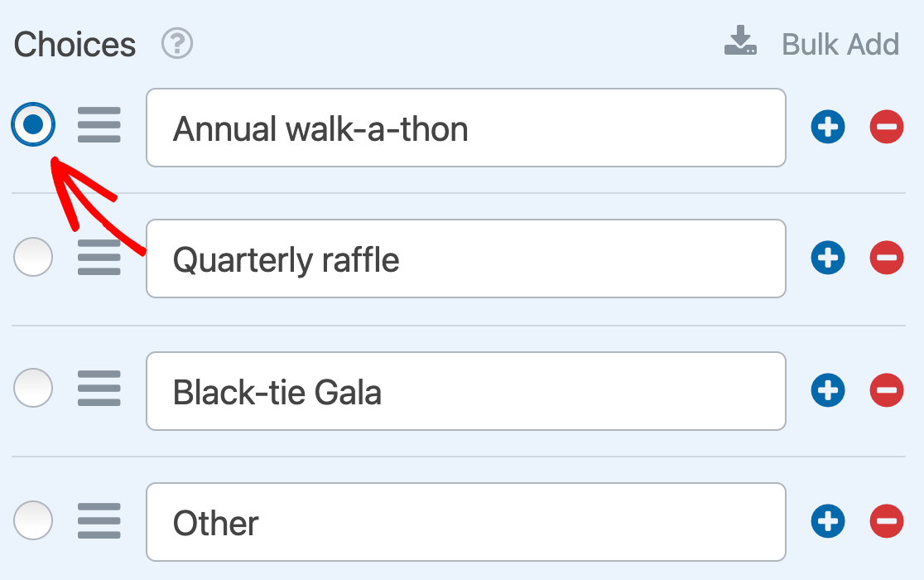Viewport: 924px width, 580px height.
Task: Remove the Quarterly raffle choice
Action: click(887, 258)
